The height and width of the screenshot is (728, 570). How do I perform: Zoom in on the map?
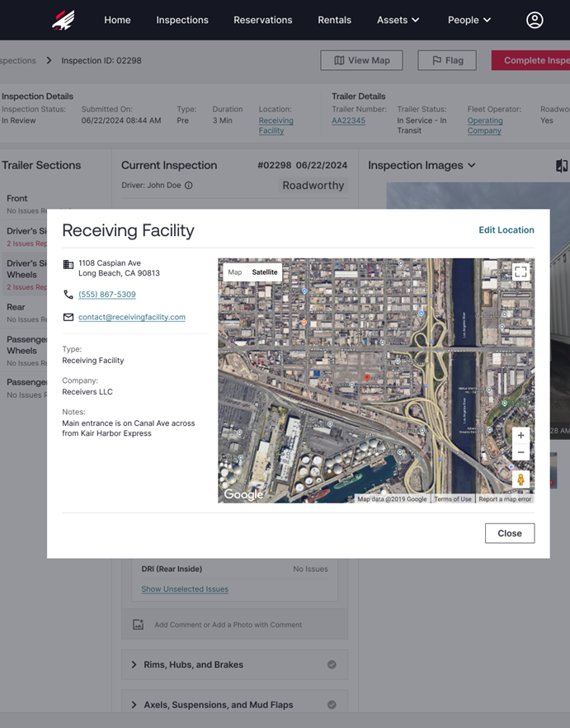[521, 435]
